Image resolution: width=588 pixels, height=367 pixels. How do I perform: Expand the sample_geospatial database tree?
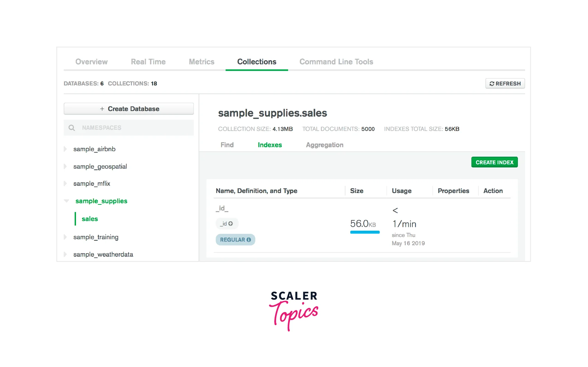65,166
